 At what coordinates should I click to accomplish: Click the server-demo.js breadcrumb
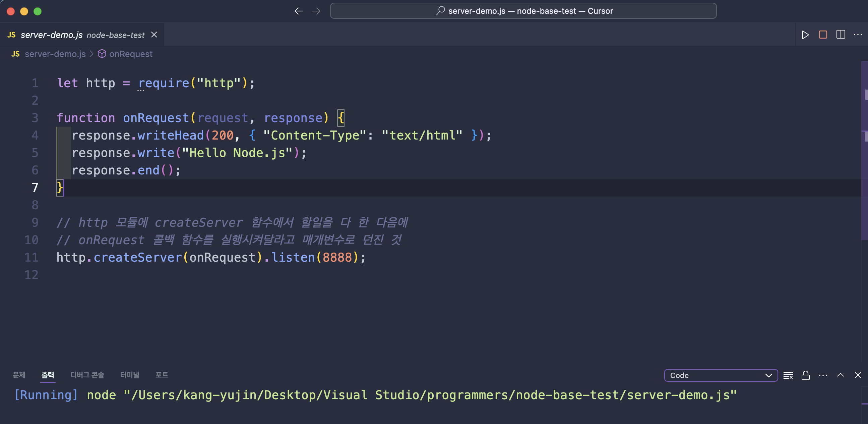[x=55, y=54]
